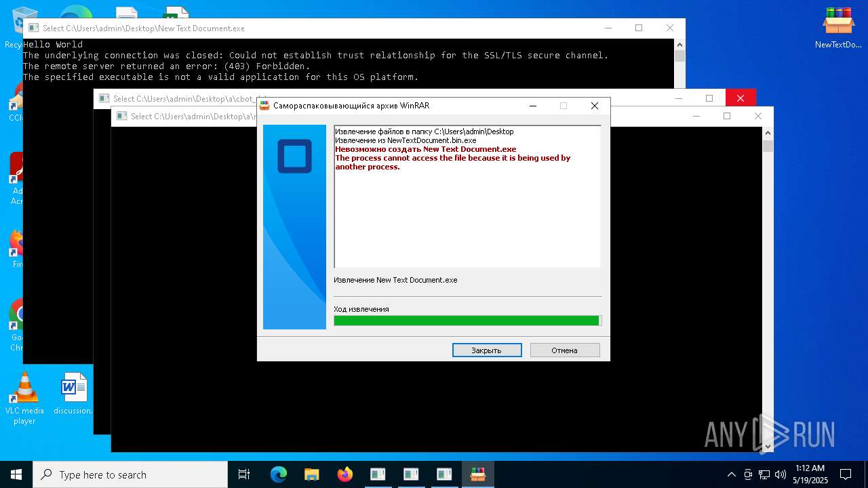
Task: Click scroll-up arrow of New Text Document.exe console
Action: click(x=679, y=44)
